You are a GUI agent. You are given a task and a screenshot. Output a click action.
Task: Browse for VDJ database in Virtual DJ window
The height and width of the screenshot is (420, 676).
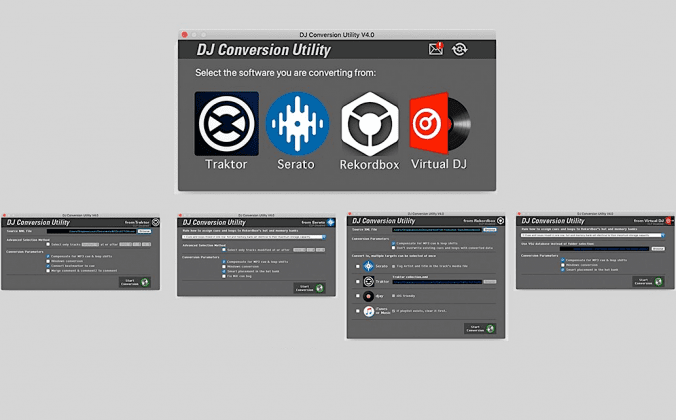[658, 249]
